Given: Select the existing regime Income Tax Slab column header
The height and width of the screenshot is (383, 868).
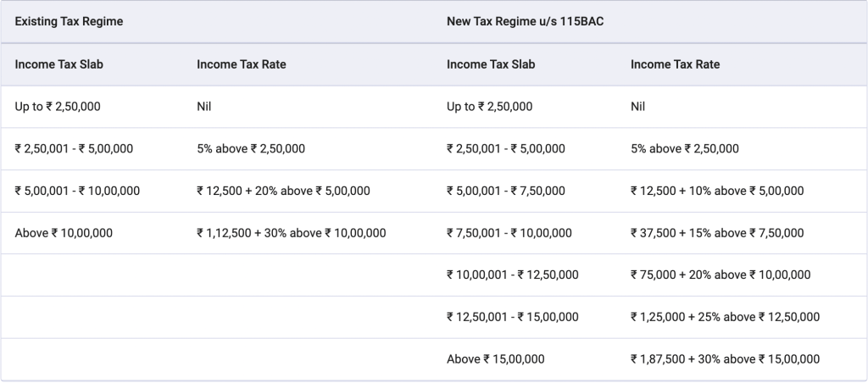Looking at the screenshot, I should pyautogui.click(x=59, y=64).
